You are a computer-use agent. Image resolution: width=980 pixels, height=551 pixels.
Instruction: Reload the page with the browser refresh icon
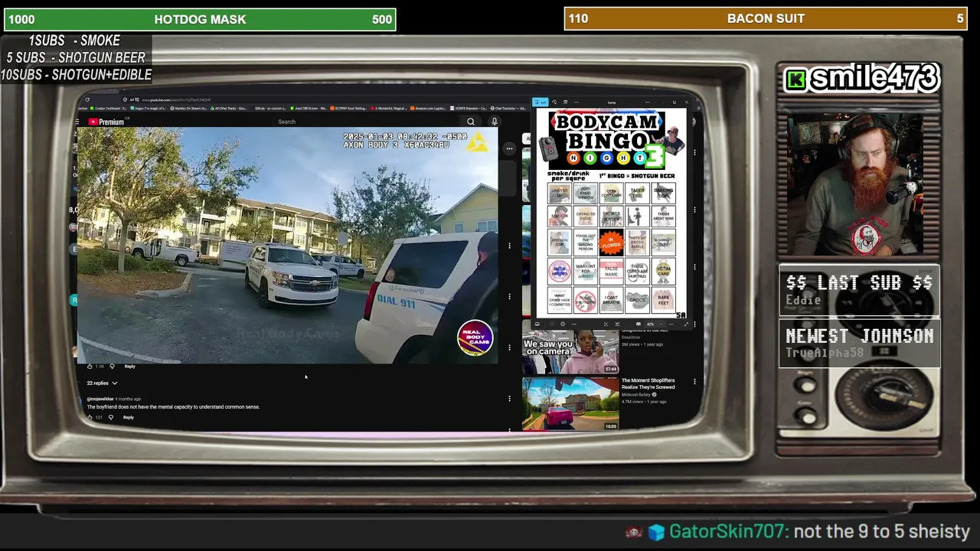click(x=87, y=99)
